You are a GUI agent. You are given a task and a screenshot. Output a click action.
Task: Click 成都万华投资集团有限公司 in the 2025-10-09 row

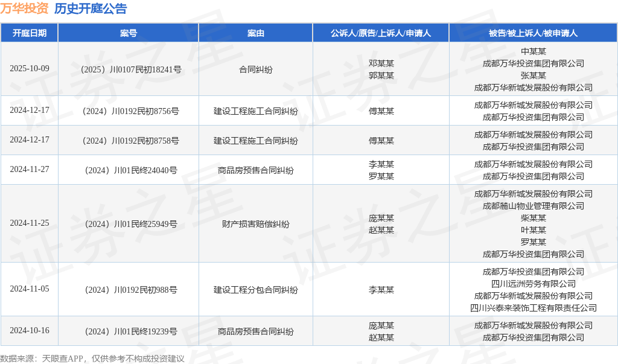[534, 63]
